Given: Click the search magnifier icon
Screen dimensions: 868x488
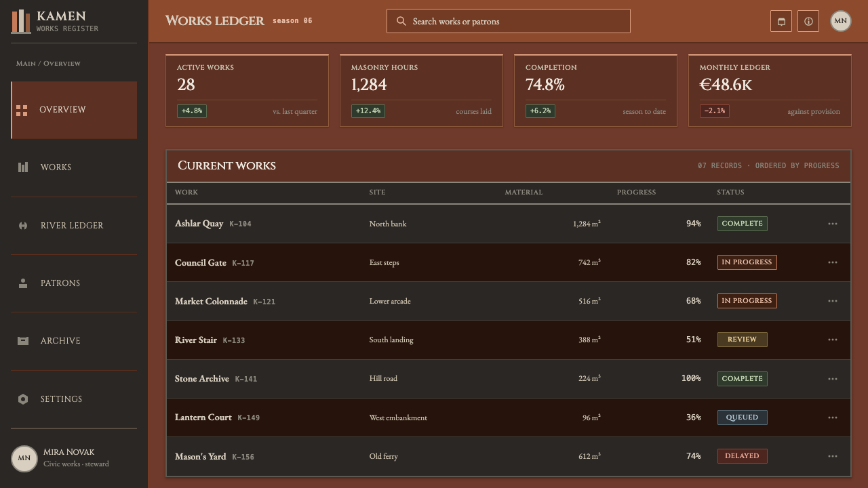Looking at the screenshot, I should [401, 21].
